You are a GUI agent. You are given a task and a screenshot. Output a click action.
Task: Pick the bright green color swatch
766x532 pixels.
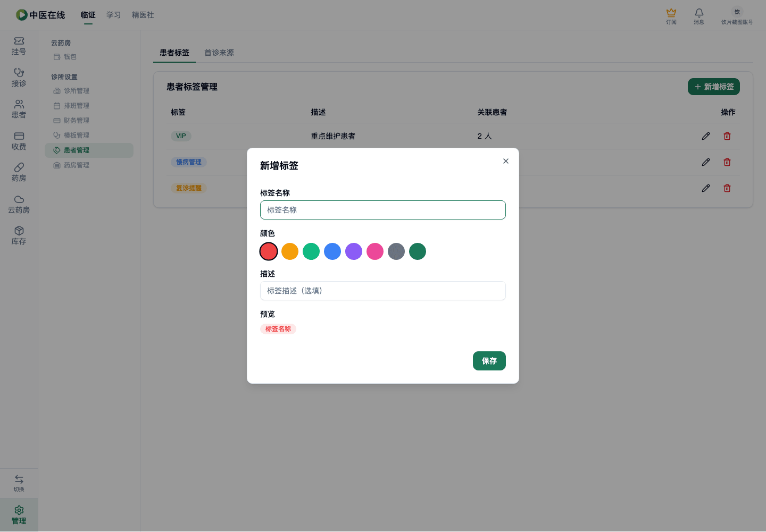311,251
